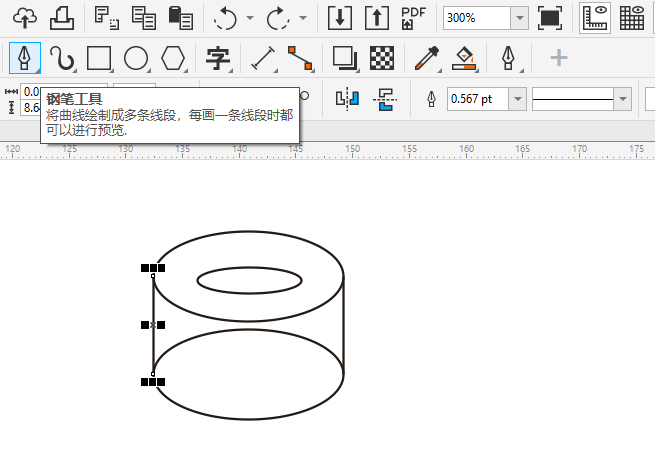Click the import icon with down arrow
655x466 pixels.
[340, 18]
